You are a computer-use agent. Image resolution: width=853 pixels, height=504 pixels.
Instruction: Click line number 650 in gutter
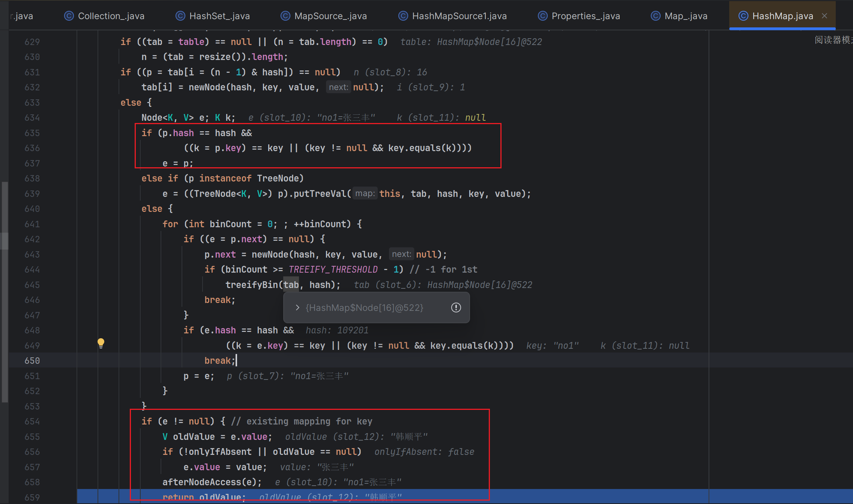pos(32,361)
